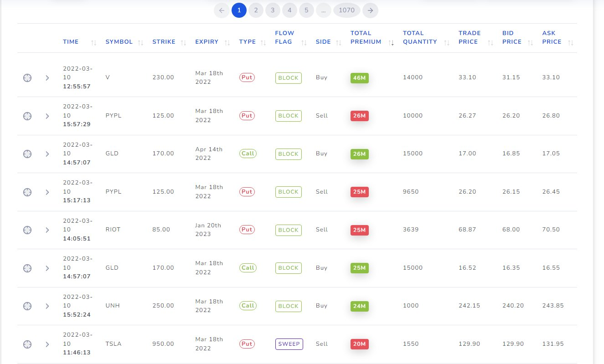Image resolution: width=604 pixels, height=364 pixels.
Task: Click the bid price 31.15
Action: tap(511, 77)
